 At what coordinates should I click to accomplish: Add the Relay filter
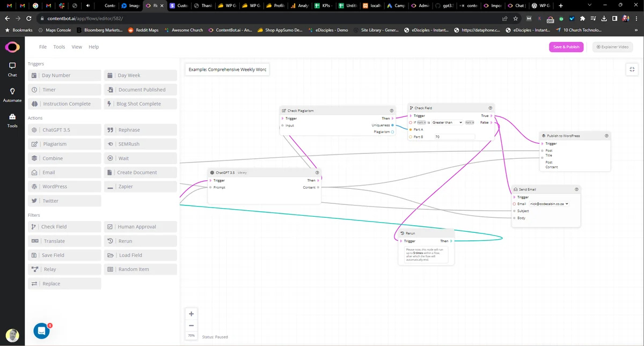coord(64,270)
